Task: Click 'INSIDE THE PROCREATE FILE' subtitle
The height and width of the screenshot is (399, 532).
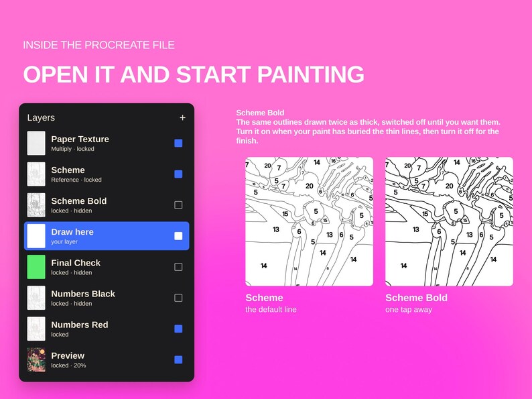Action: click(x=98, y=45)
